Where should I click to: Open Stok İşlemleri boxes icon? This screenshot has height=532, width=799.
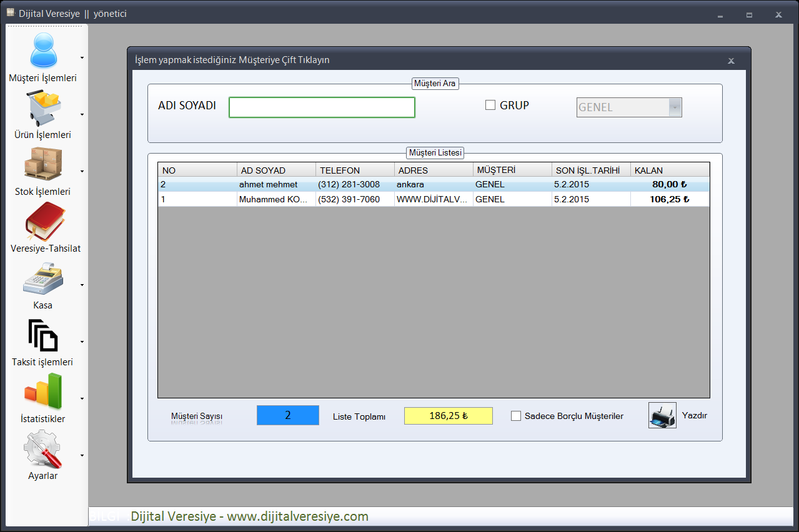click(x=43, y=164)
